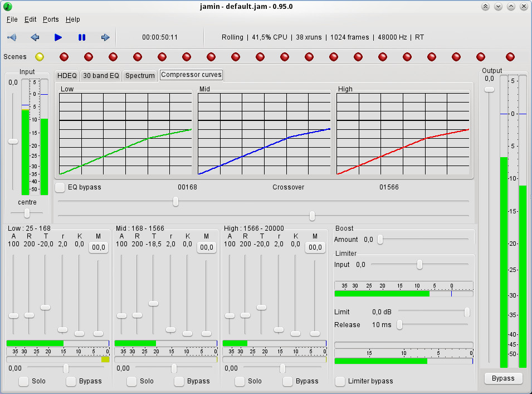Viewport: 532px width, 394px height.
Task: Click the Limiter Release slider handle
Action: [x=399, y=324]
